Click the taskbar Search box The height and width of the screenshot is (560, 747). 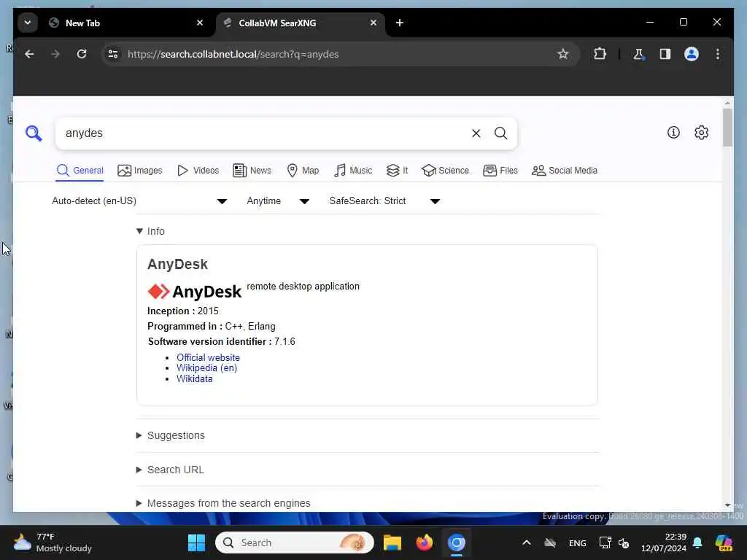click(x=295, y=542)
